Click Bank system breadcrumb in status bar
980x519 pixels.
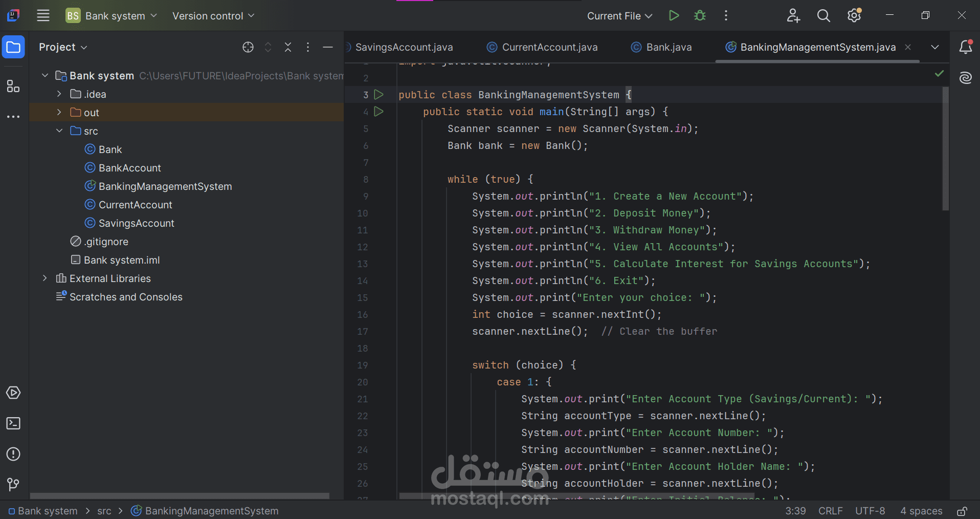[43, 511]
